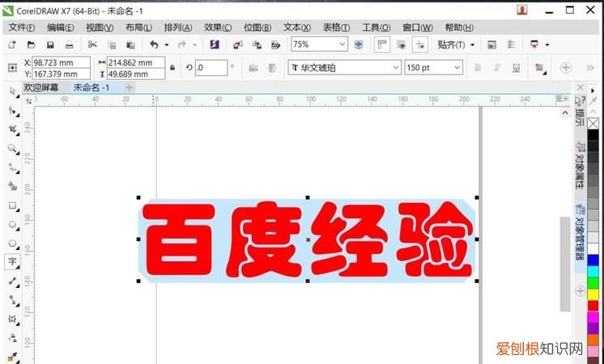Expand property bar overflow chevrons

pos(590,68)
